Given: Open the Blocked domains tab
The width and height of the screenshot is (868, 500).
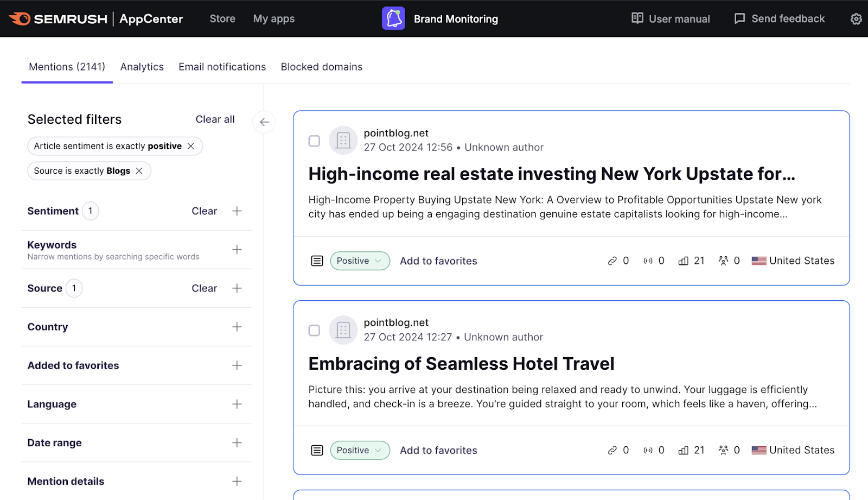Looking at the screenshot, I should click(321, 66).
